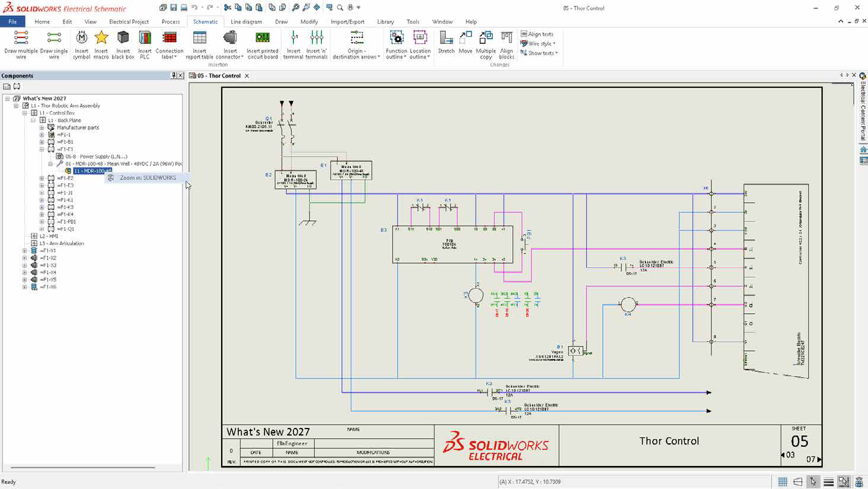Open the File menu button
Screen dimensions: 868x489
(x=12, y=21)
